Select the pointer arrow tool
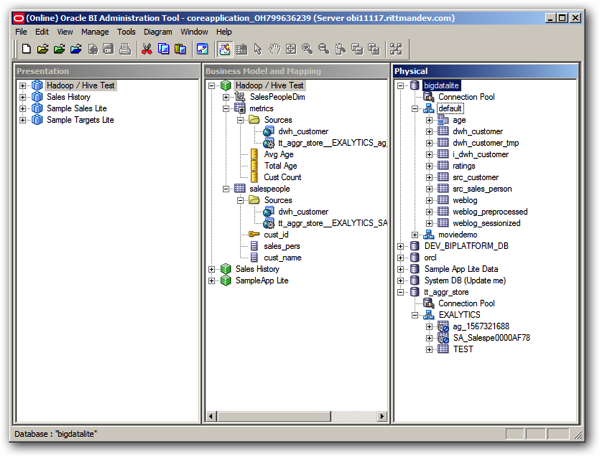The height and width of the screenshot is (457, 600). (x=258, y=49)
